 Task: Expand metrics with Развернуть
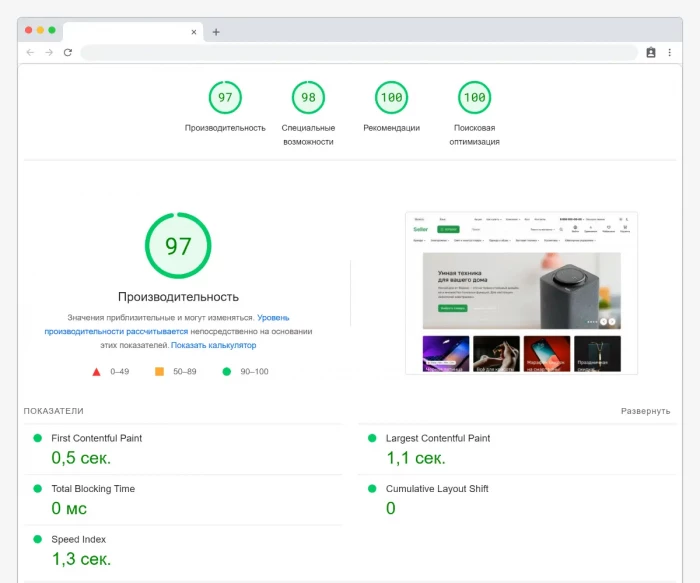(645, 411)
